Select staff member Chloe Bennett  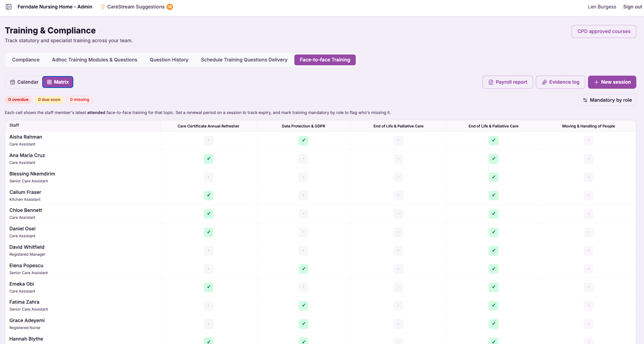(26, 210)
